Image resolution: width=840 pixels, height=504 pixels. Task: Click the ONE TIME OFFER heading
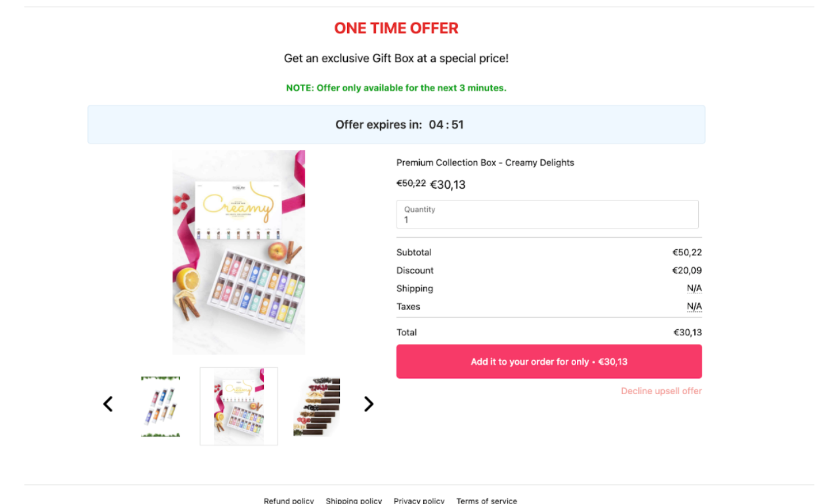pyautogui.click(x=396, y=28)
